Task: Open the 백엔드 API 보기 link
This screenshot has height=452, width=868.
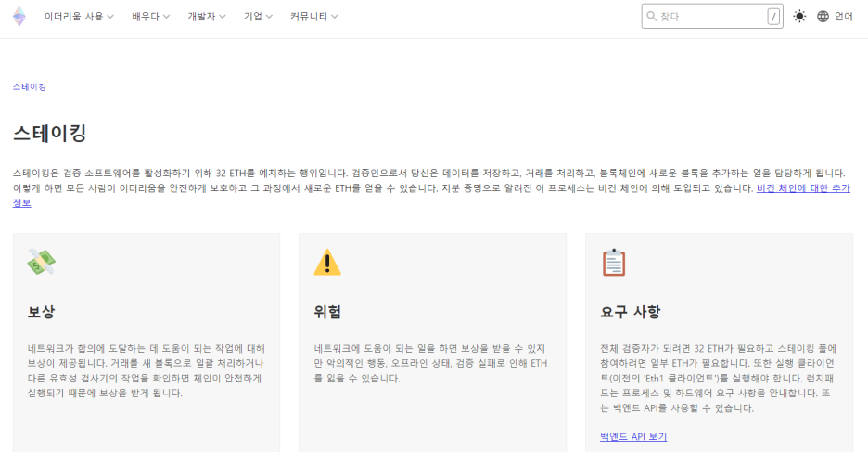Action: click(x=633, y=436)
